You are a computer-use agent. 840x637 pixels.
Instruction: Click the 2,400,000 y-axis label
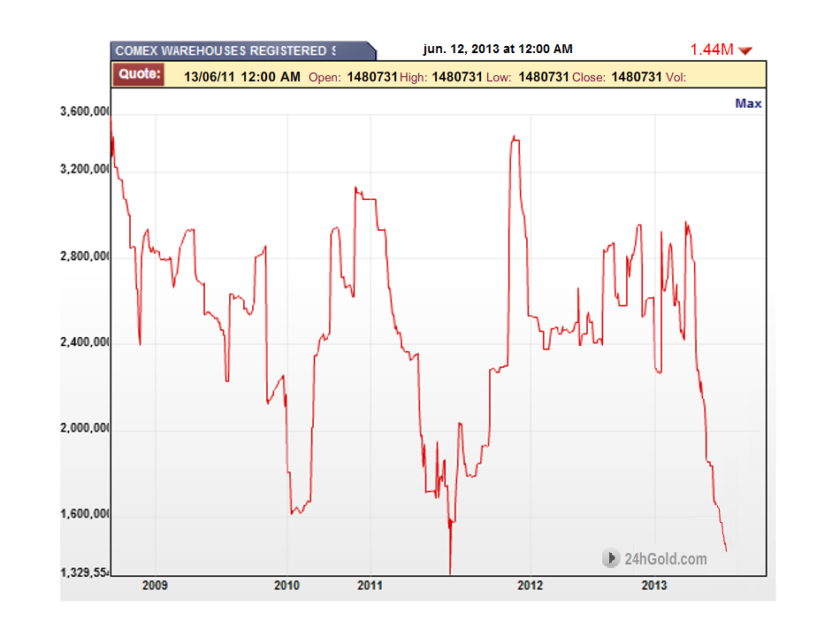[x=85, y=342]
